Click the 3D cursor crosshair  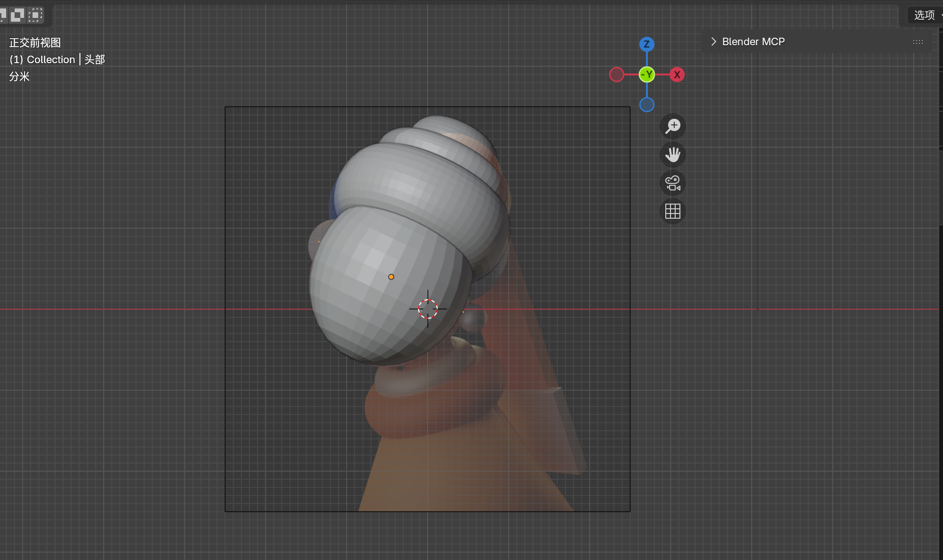click(x=428, y=309)
